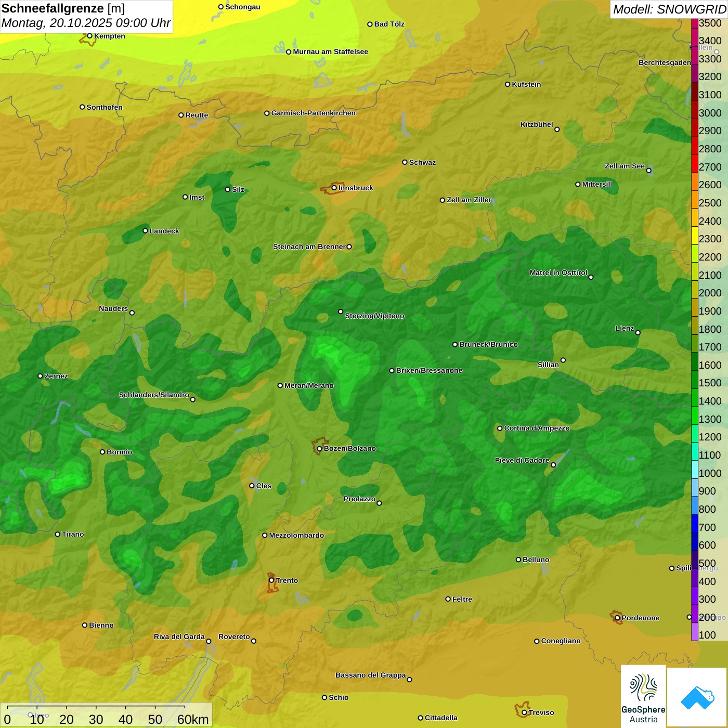
Task: Select the "Bruneck/Brunico" label
Action: [488, 344]
